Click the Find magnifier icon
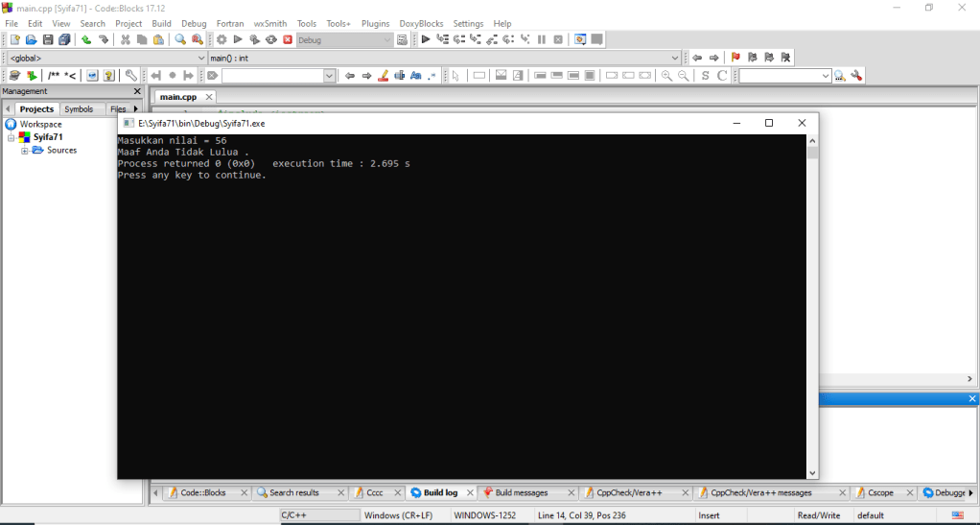Image resolution: width=980 pixels, height=525 pixels. 180,39
